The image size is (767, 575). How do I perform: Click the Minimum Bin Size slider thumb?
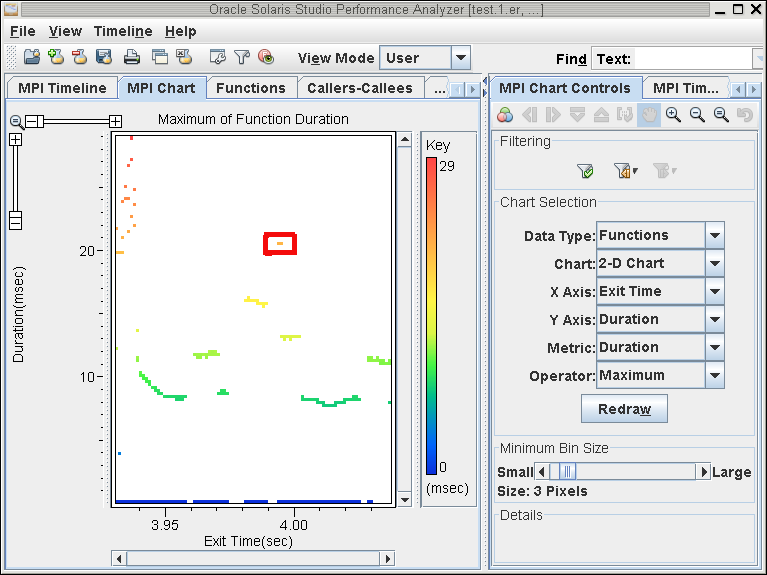[567, 472]
